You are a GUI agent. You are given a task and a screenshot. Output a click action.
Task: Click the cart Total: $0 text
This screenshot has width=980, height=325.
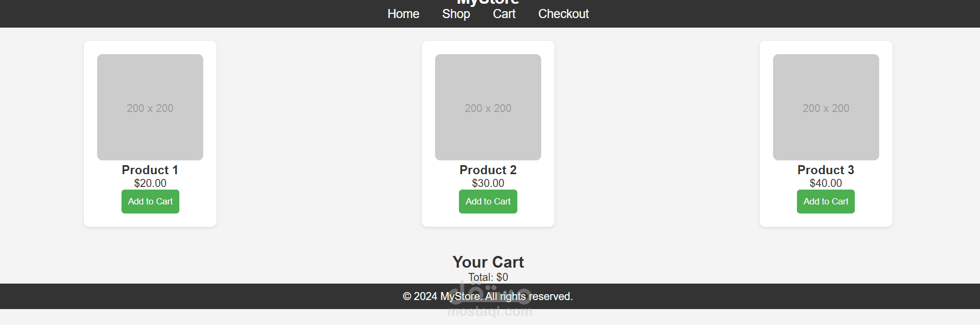point(488,277)
